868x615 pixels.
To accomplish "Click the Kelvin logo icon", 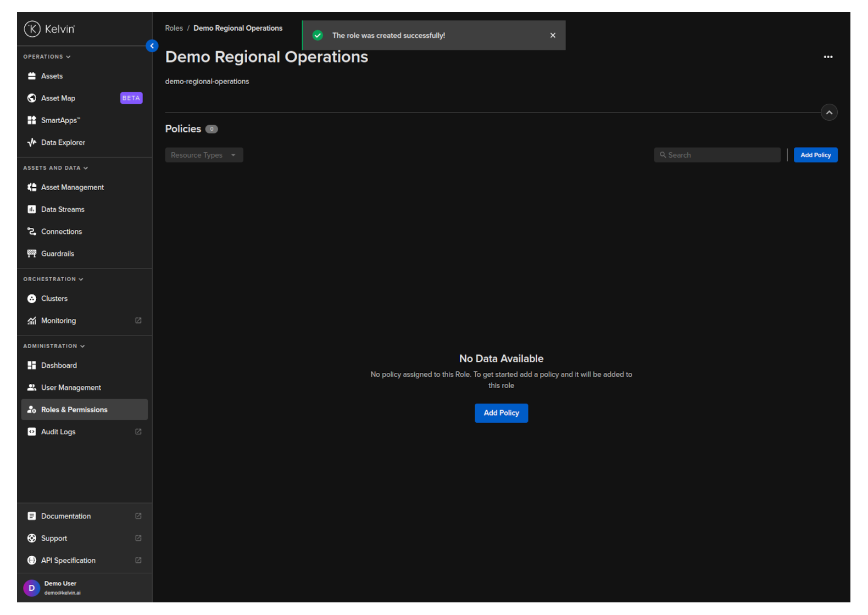I will point(32,29).
